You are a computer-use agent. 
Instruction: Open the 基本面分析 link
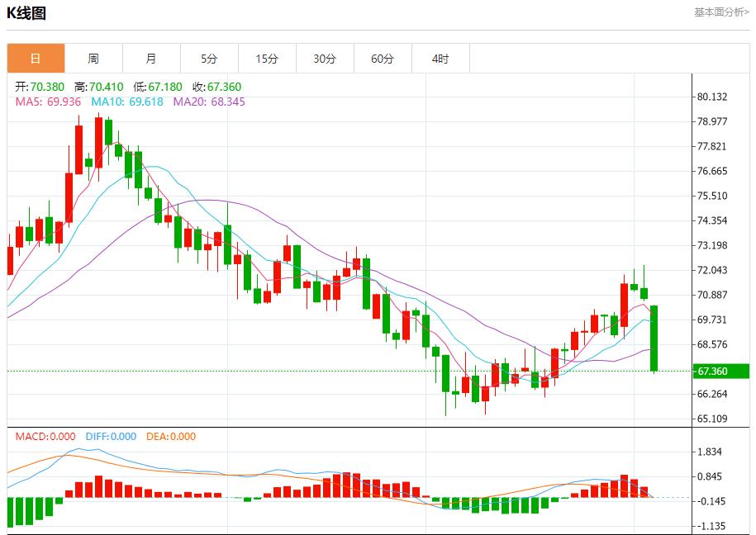pos(720,12)
